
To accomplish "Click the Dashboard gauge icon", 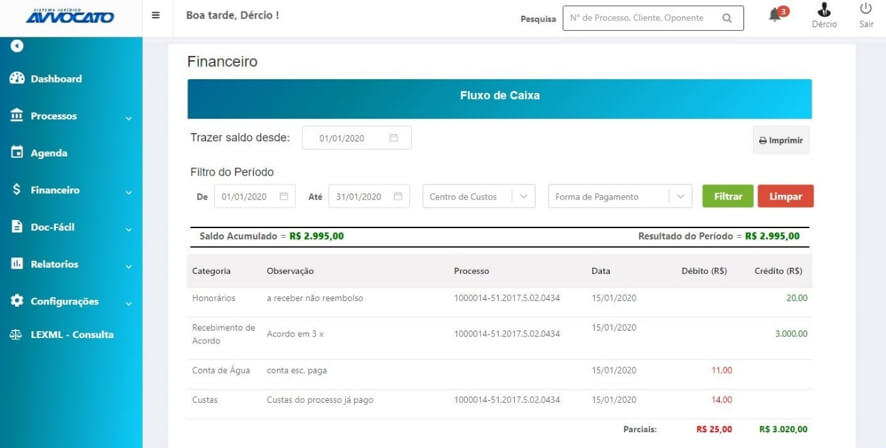I will 17,79.
